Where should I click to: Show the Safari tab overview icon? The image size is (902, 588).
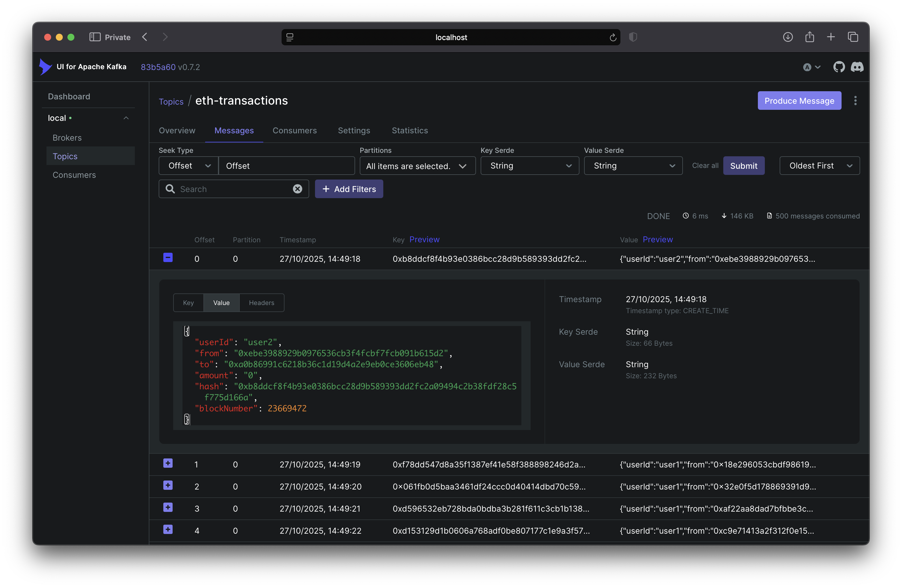(853, 37)
